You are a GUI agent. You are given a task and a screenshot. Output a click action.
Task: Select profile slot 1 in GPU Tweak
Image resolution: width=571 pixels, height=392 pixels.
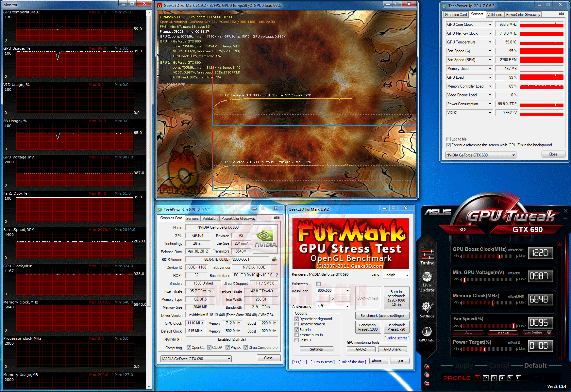click(478, 378)
